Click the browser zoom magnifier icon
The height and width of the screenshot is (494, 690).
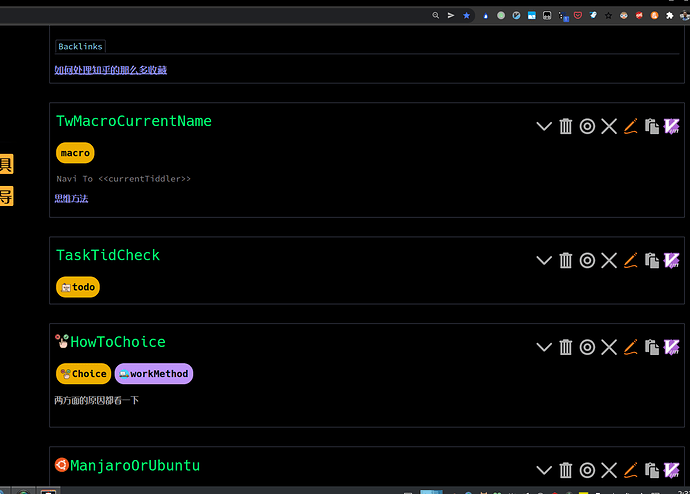tap(436, 15)
